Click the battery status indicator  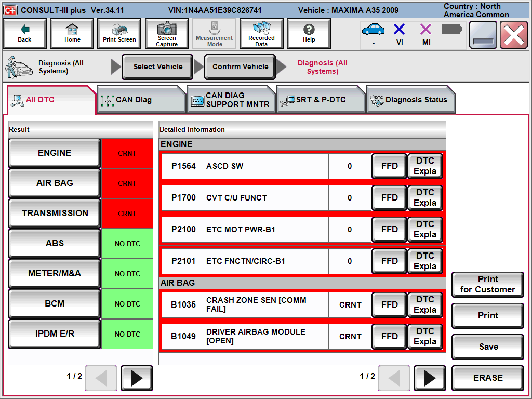(x=452, y=29)
